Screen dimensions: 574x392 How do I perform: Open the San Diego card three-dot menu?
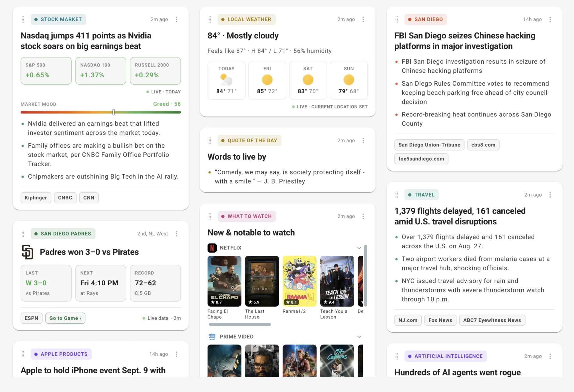tap(550, 19)
